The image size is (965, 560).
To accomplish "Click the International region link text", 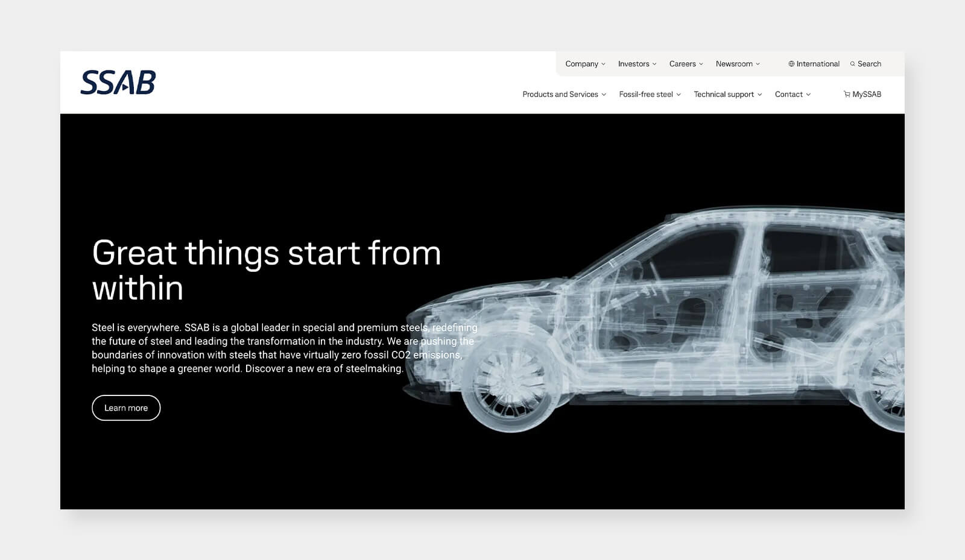I will (818, 64).
